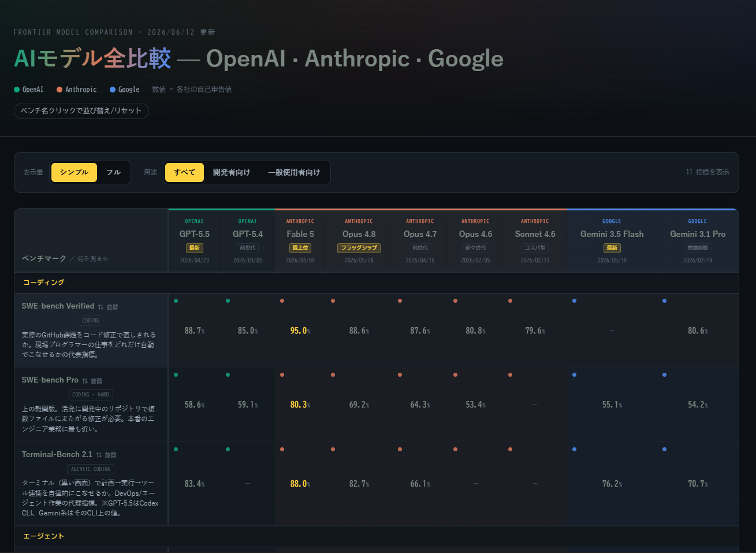
Task: Click the フラッグシップ badge under Opus 4.8
Action: click(359, 248)
